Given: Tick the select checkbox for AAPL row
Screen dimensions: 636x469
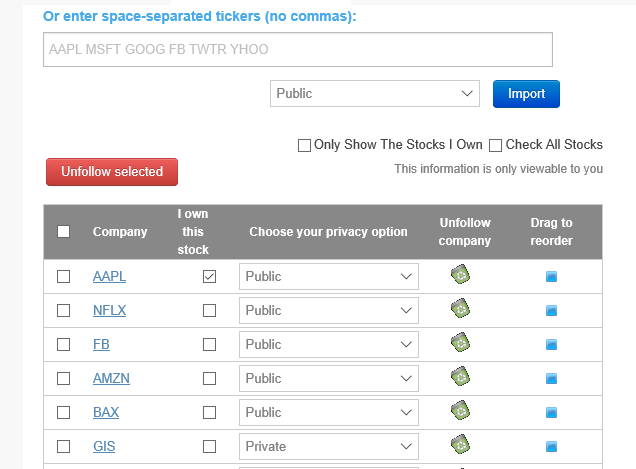Looking at the screenshot, I should click(x=63, y=277).
